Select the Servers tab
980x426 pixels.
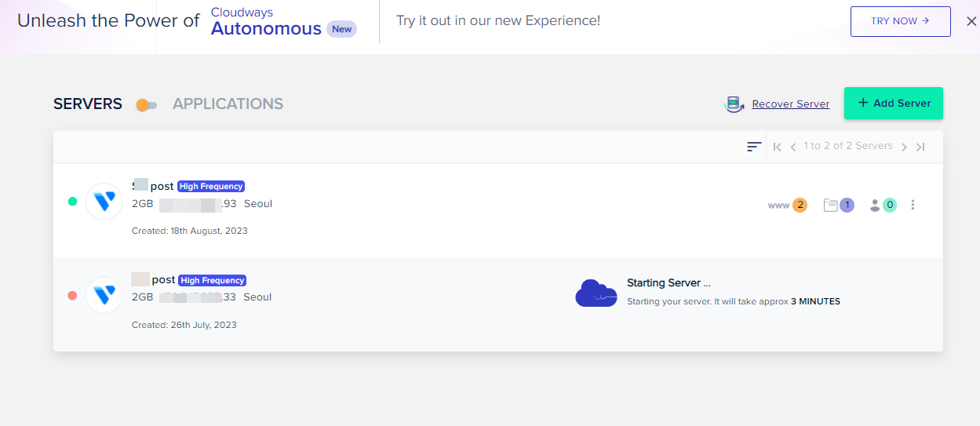click(88, 104)
